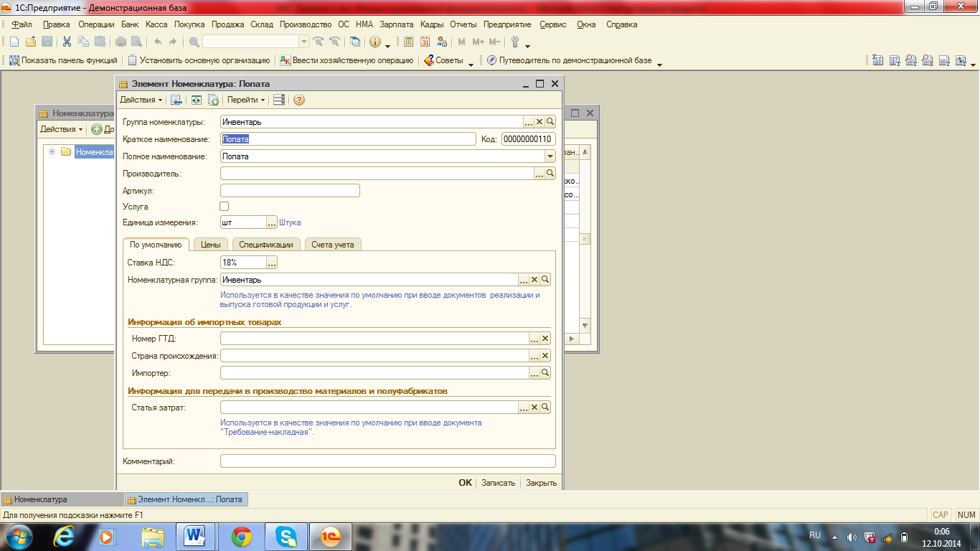
Task: Click the Закрыть button
Action: 541,483
